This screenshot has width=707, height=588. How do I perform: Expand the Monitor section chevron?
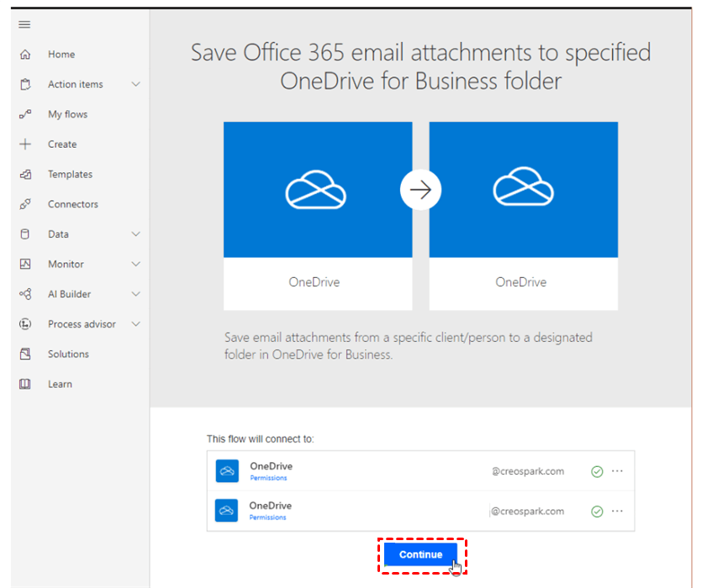[136, 264]
